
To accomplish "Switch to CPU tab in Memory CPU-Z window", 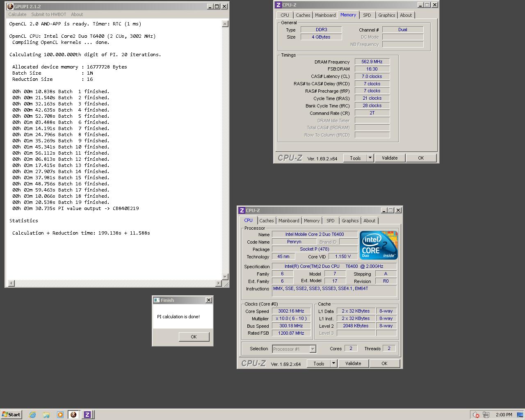I will point(285,15).
